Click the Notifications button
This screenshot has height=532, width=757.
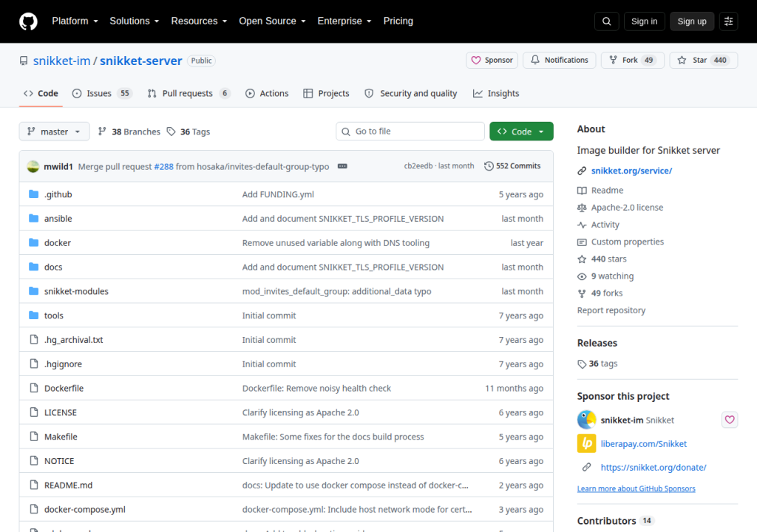[559, 61]
